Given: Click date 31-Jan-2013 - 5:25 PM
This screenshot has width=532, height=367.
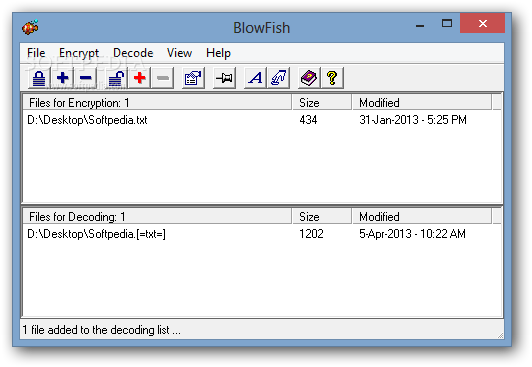Looking at the screenshot, I should point(413,120).
